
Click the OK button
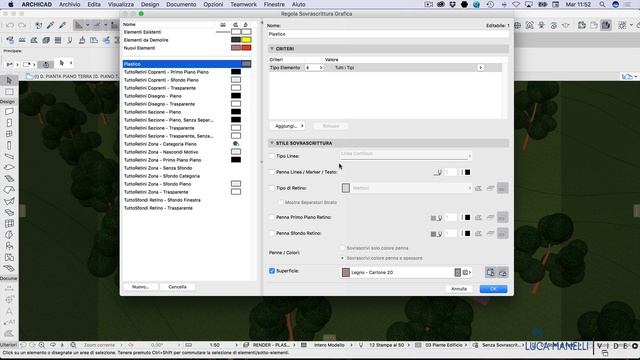(493, 289)
